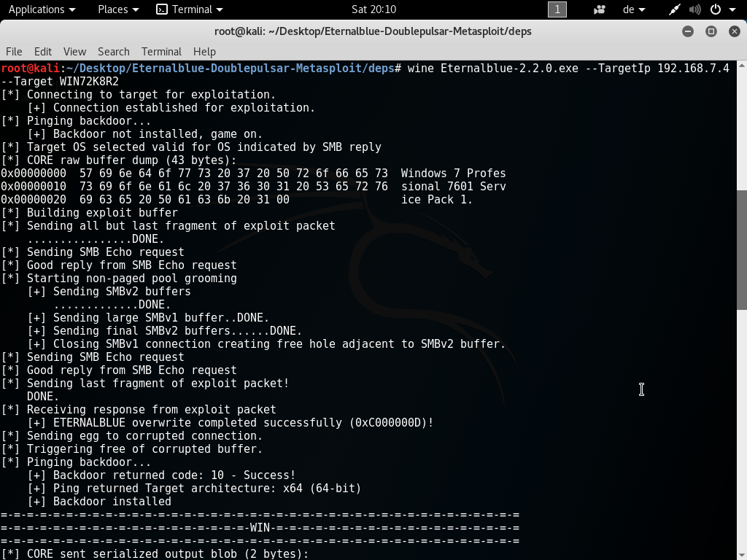
Task: Click 'Windows 7 Profes' hex dump text
Action: point(454,174)
